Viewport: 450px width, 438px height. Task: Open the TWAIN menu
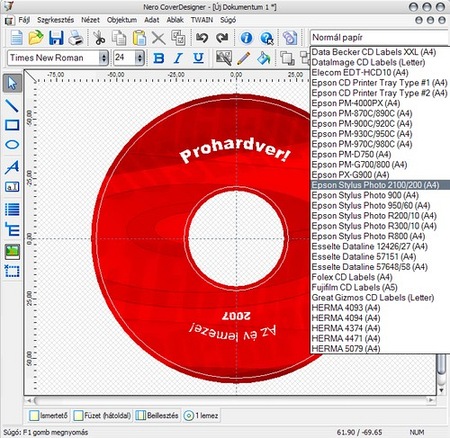(x=202, y=20)
